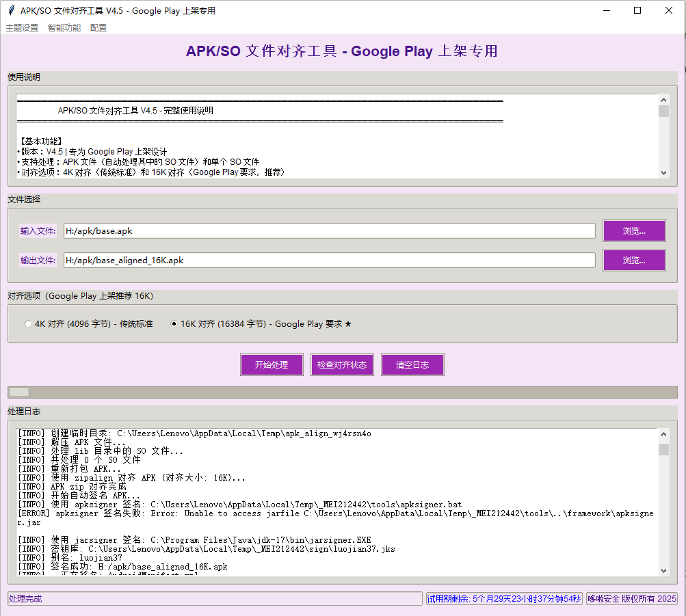686x616 pixels.
Task: Click the 输入文件: label
Action: point(38,231)
